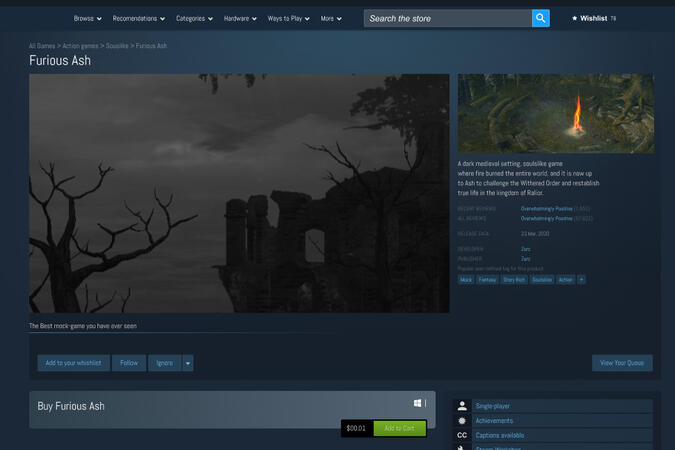Open the Recomendations dropdown menu
Image resolution: width=675 pixels, height=450 pixels.
coord(139,19)
